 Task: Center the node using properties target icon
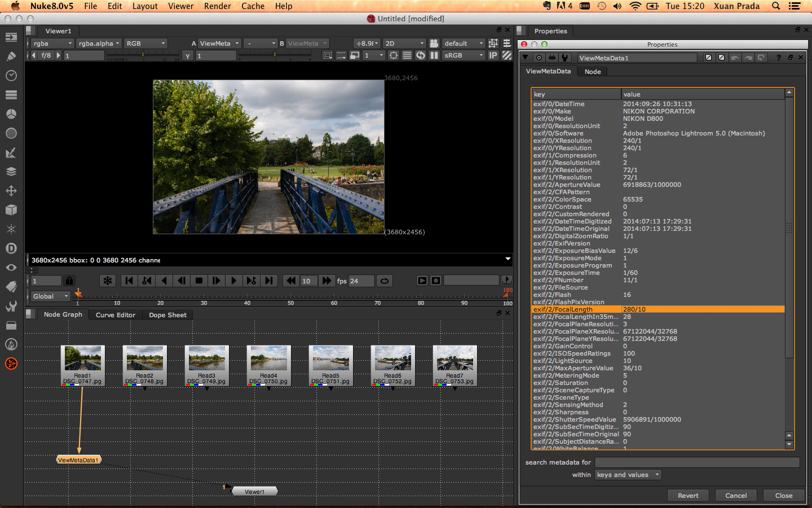pyautogui.click(x=539, y=58)
